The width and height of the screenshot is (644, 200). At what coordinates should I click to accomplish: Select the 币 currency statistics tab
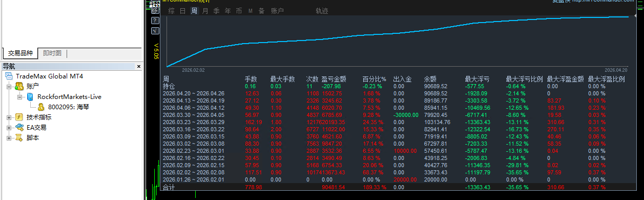239,11
